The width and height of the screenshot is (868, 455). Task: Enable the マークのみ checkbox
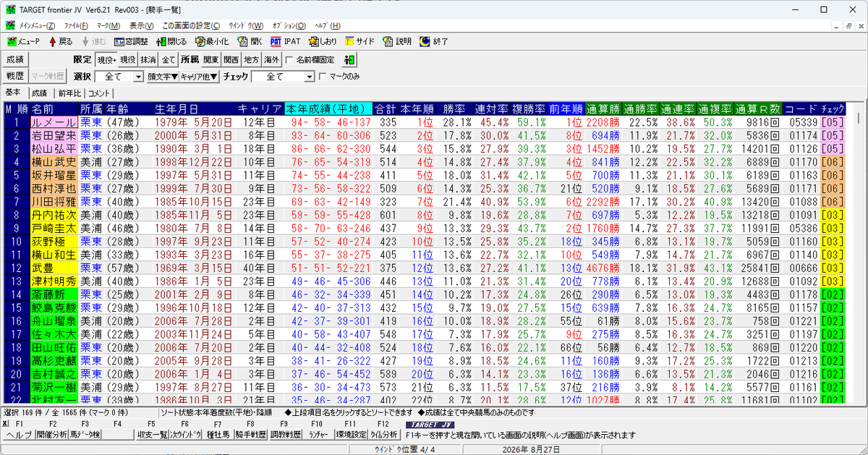tap(324, 76)
